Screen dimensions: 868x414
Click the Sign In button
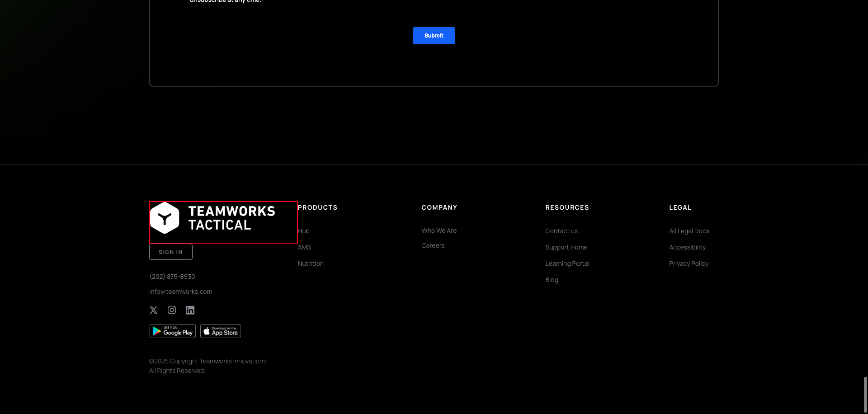pyautogui.click(x=170, y=252)
